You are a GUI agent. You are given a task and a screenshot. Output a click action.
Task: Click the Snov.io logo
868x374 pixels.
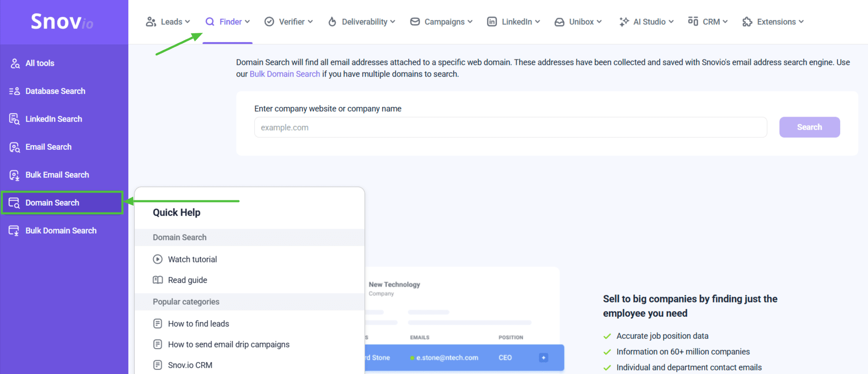62,22
